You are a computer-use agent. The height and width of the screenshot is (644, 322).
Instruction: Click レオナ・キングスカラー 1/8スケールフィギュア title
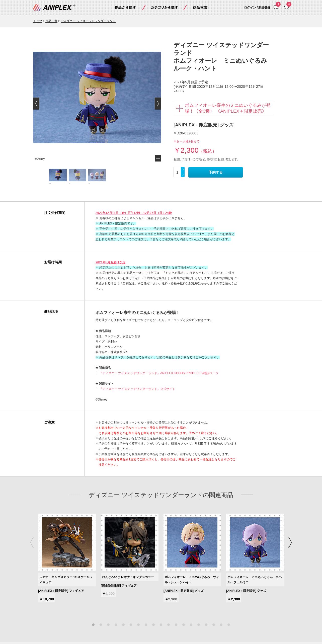coord(67,580)
